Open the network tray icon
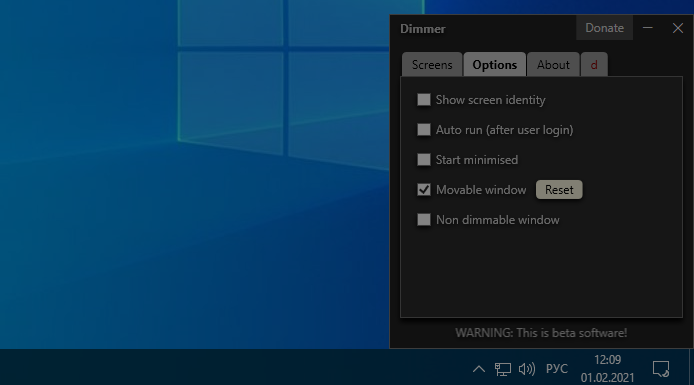 point(502,369)
